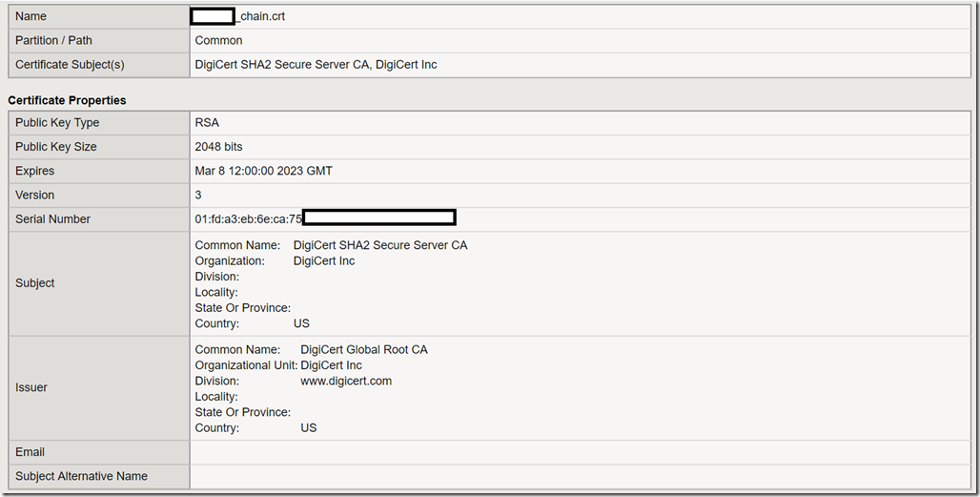Click the "Issuer" row label
This screenshot has height=497, width=980.
click(31, 387)
